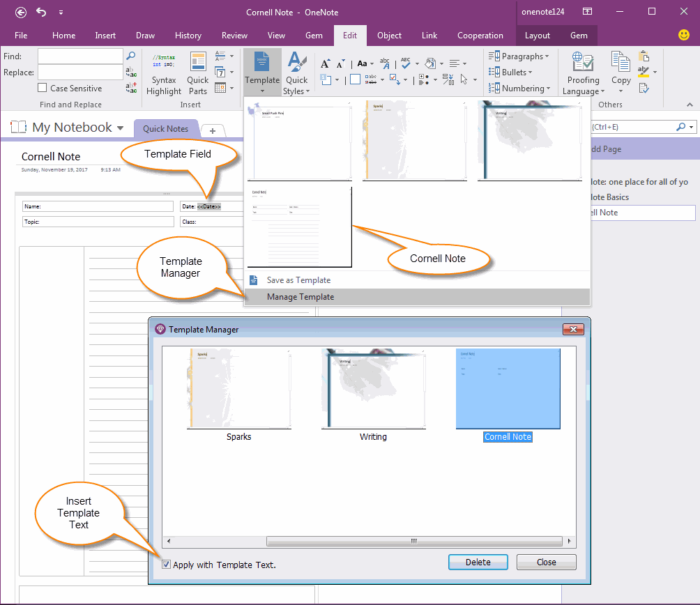
Task: Collapse the ribbon with the chevron
Action: 690,105
